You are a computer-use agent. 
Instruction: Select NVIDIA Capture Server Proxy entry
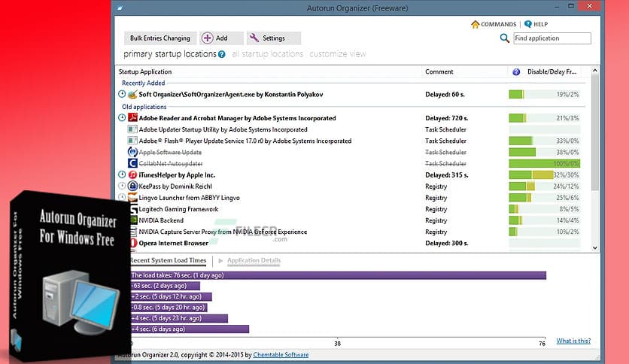[x=223, y=232]
